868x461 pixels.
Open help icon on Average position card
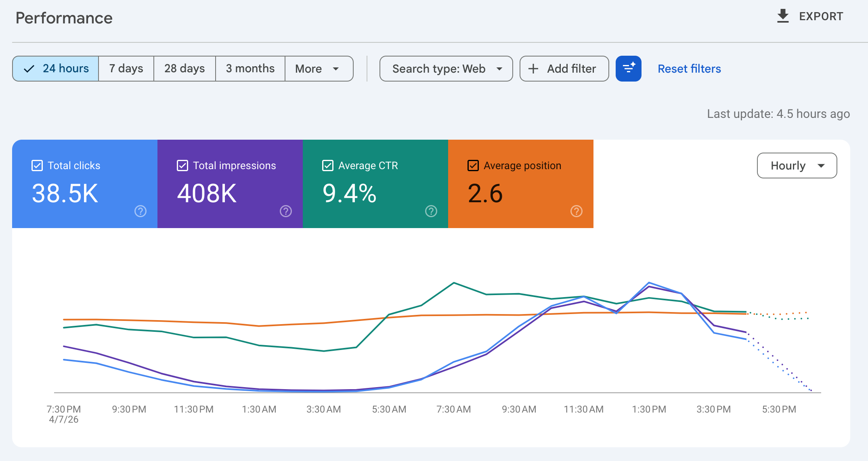(x=577, y=211)
